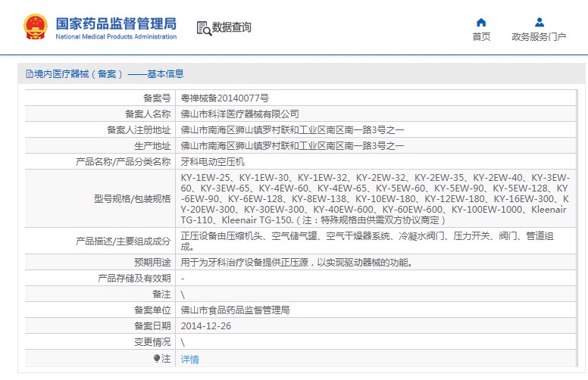The width and height of the screenshot is (588, 380).
Task: Click the 型号规格/包装规格 label
Action: pyautogui.click(x=133, y=198)
